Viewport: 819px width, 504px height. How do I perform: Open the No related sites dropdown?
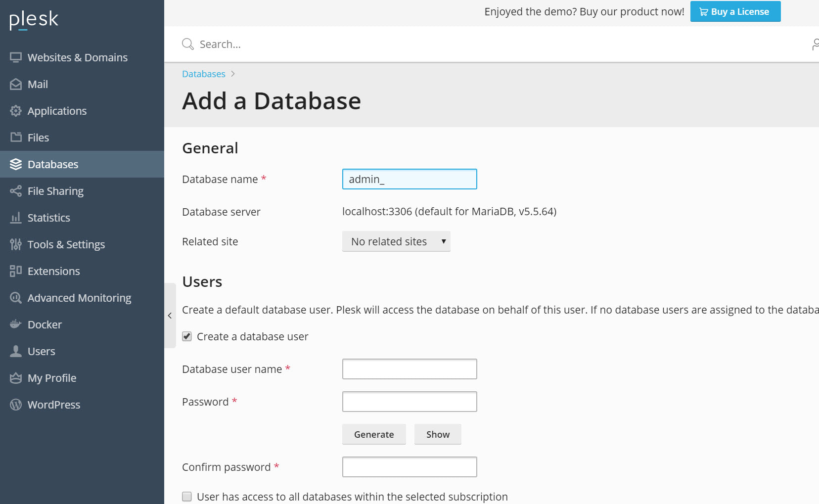coord(396,241)
